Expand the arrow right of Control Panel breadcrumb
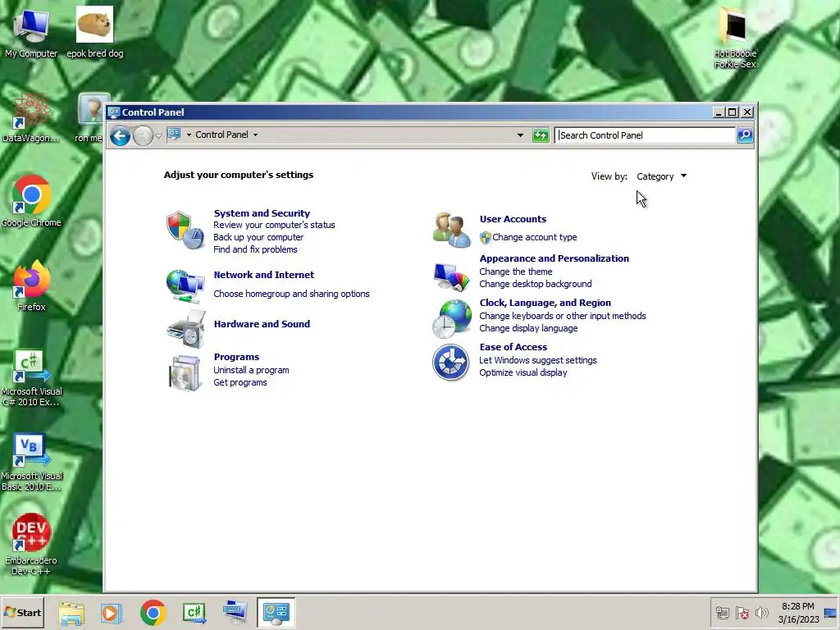 (256, 135)
